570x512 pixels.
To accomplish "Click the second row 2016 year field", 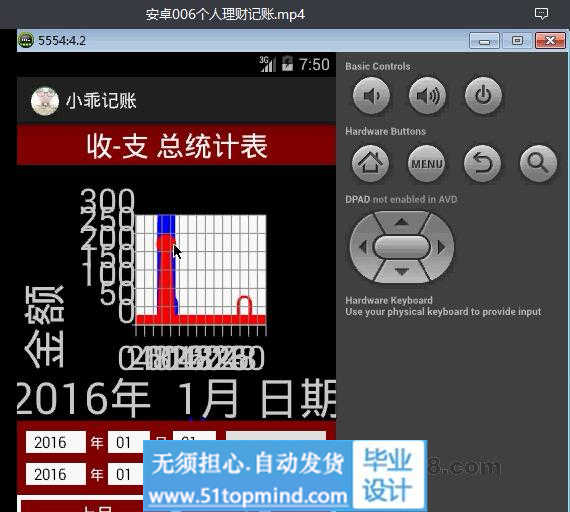I will coord(56,474).
